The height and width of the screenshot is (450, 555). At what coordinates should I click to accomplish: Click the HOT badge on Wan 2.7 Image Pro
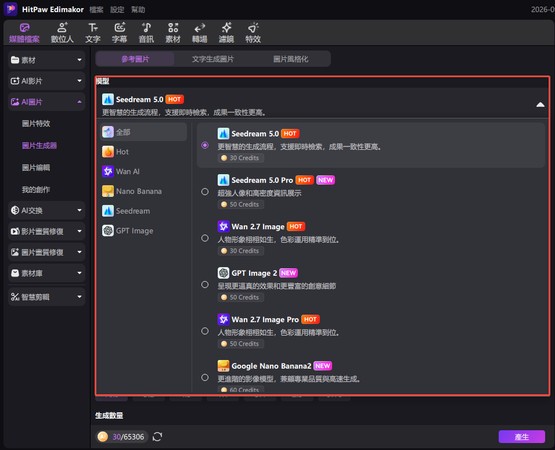310,319
